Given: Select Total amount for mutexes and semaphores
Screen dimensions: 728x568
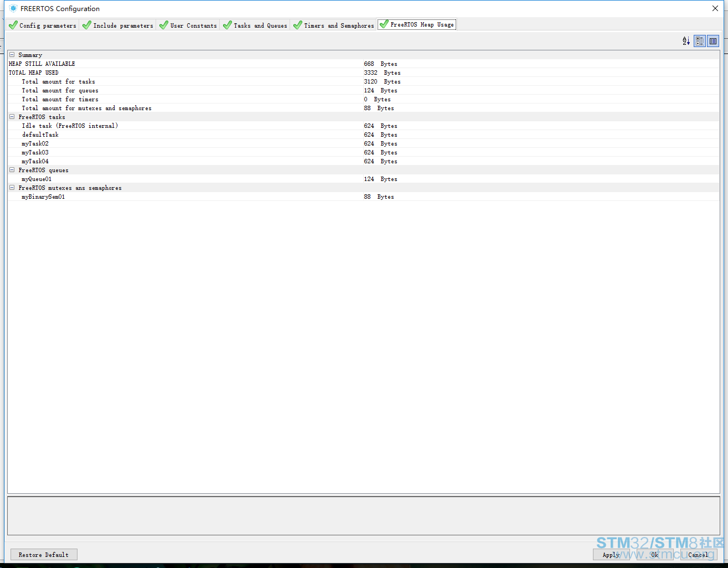Looking at the screenshot, I should [x=363, y=108].
